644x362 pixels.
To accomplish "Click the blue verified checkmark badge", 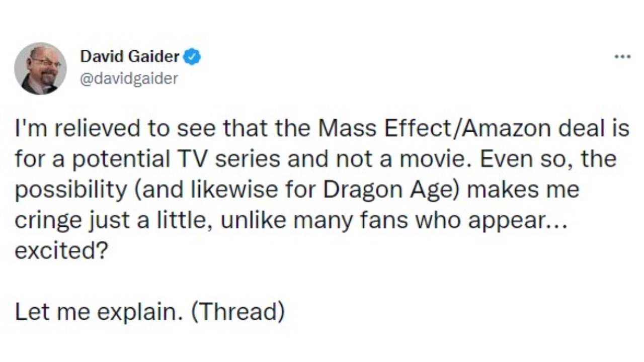I will pos(192,57).
